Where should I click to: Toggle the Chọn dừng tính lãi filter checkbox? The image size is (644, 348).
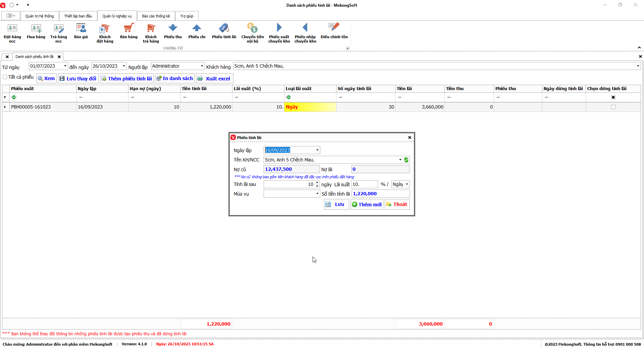(x=613, y=97)
